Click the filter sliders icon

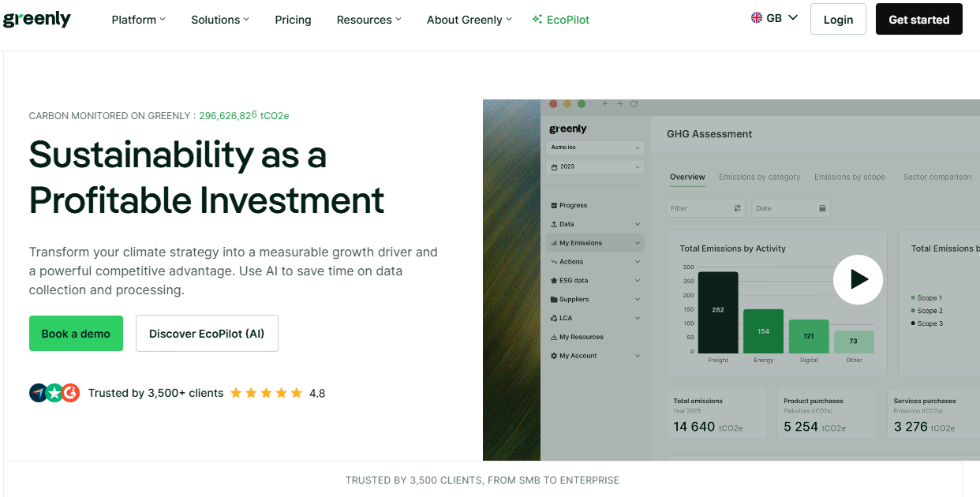[x=738, y=208]
